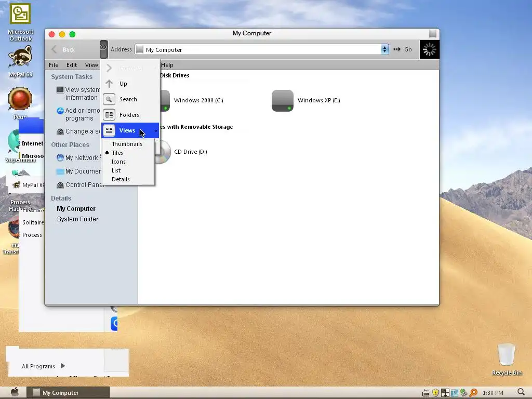
Task: Click the orange magnifier tray icon
Action: 473,393
